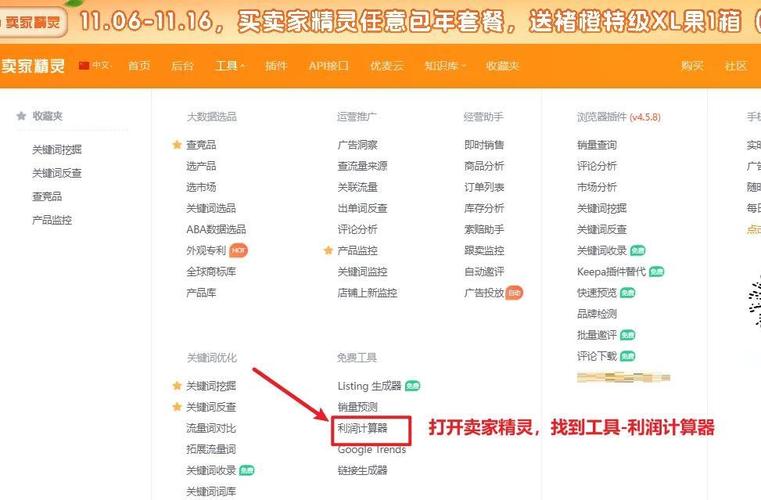Open 链接生成器 under 免费工具
This screenshot has width=761, height=500.
pyautogui.click(x=363, y=470)
